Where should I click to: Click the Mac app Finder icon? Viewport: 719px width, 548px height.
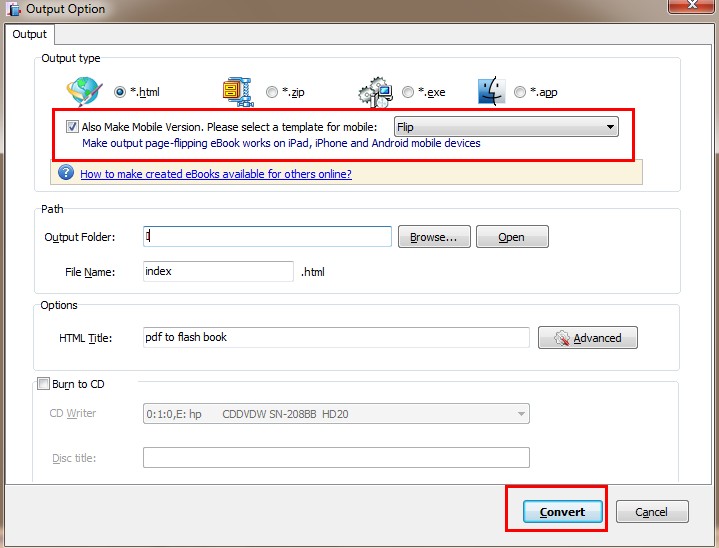pos(492,91)
